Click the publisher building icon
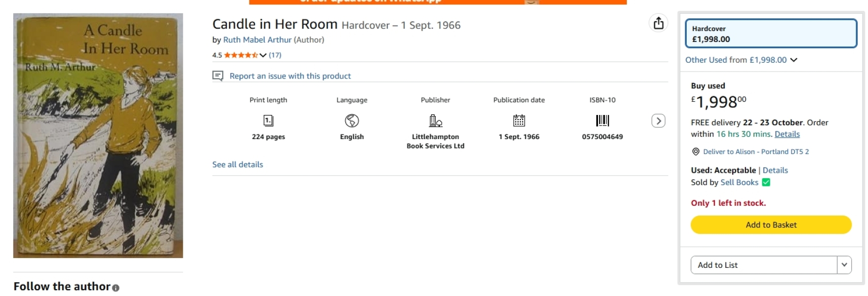 point(435,121)
